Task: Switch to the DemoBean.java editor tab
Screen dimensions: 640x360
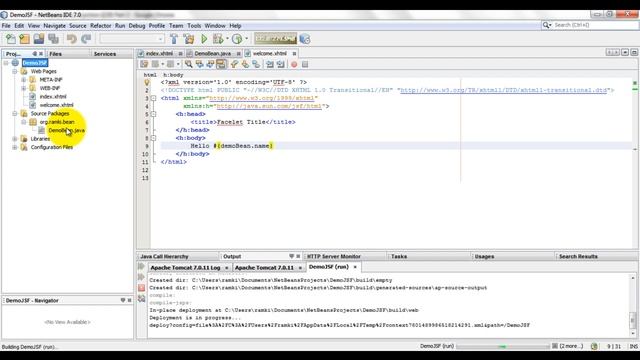Action: (212, 53)
